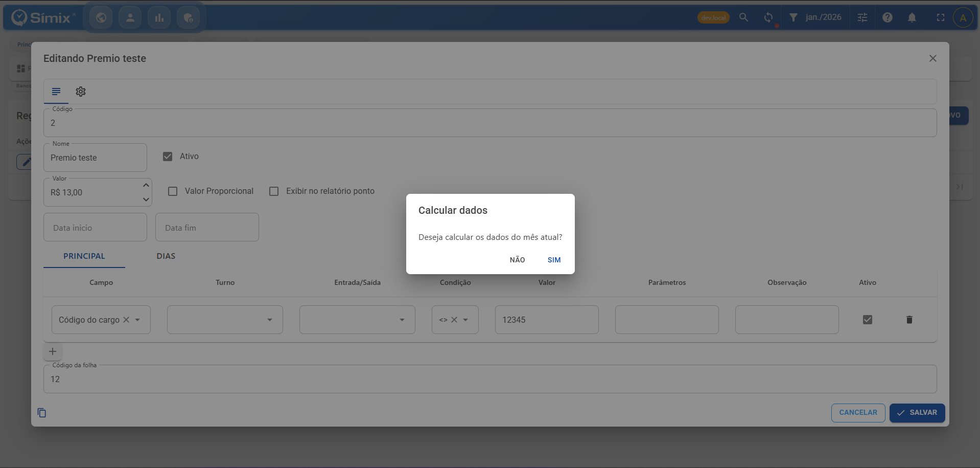Close the Editando Premio teste dialog

click(933, 58)
